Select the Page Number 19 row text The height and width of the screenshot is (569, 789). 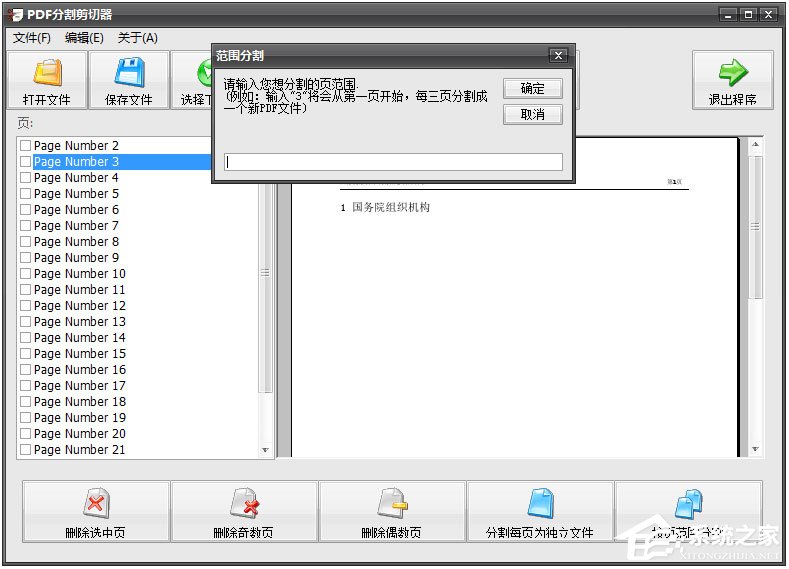[80, 418]
